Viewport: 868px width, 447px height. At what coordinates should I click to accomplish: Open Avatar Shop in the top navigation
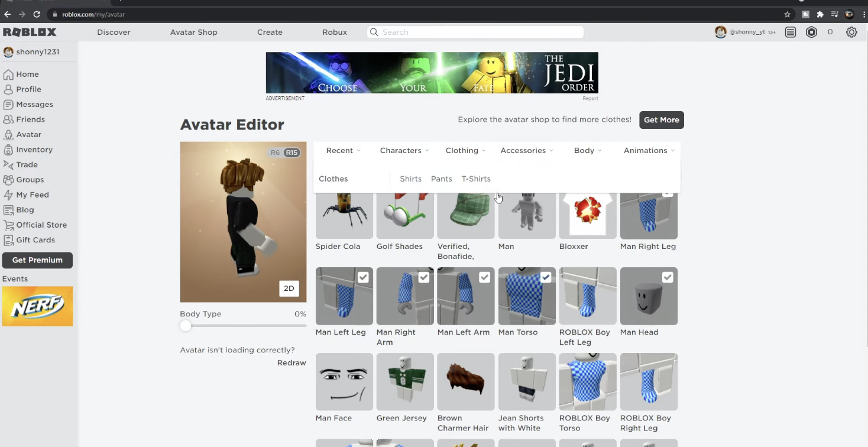coord(194,33)
